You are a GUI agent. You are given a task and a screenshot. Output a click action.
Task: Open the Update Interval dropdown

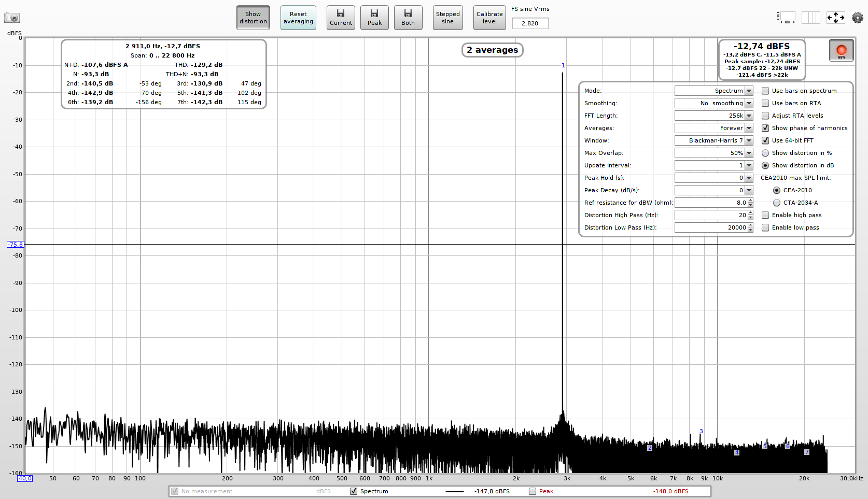pos(714,165)
